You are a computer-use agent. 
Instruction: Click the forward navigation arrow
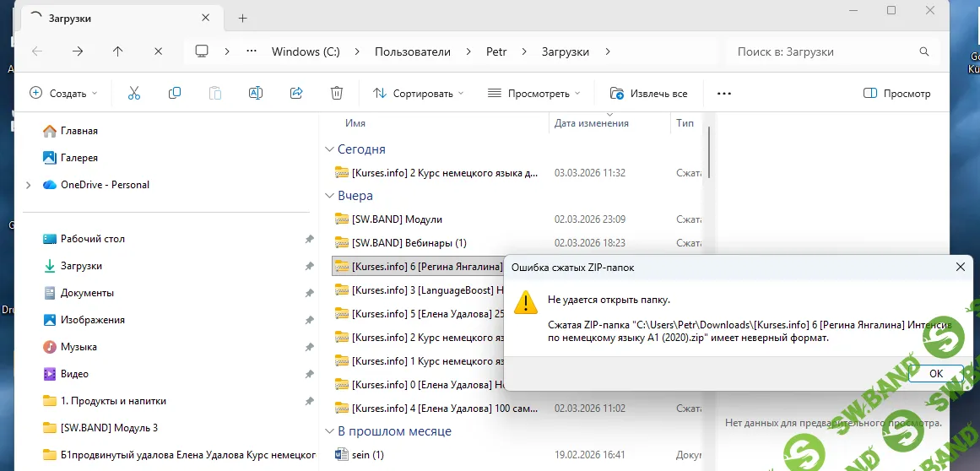point(78,51)
